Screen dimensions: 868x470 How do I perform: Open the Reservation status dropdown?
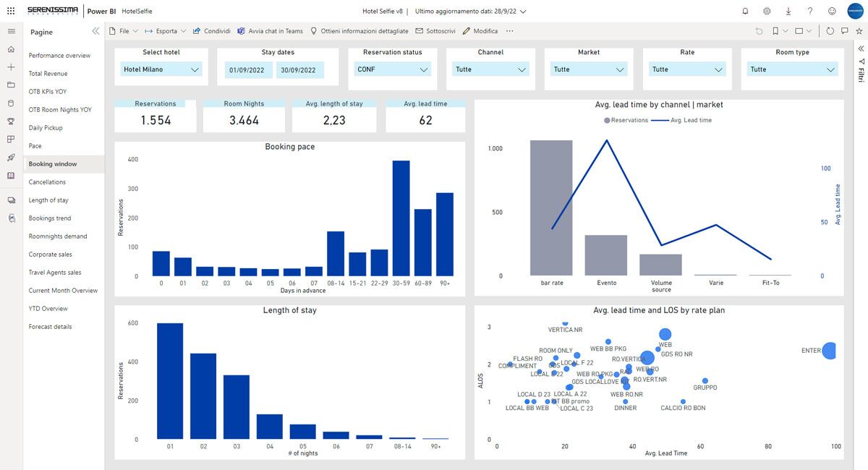[393, 69]
